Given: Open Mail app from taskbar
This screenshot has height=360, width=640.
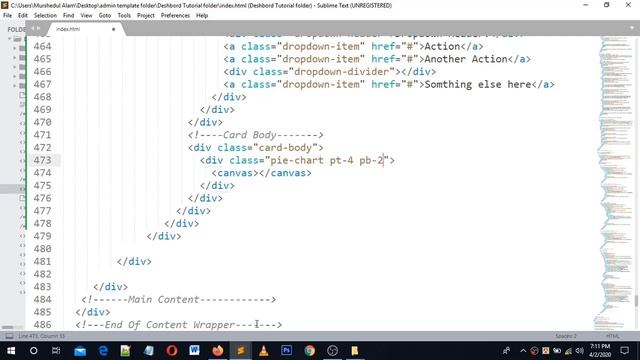Looking at the screenshot, I should [80, 351].
